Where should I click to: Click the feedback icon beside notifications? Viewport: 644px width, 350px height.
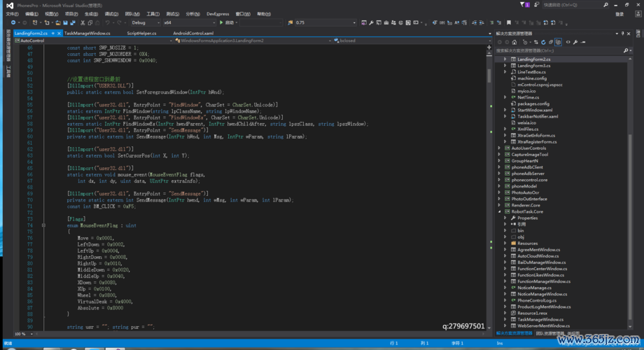point(536,4)
